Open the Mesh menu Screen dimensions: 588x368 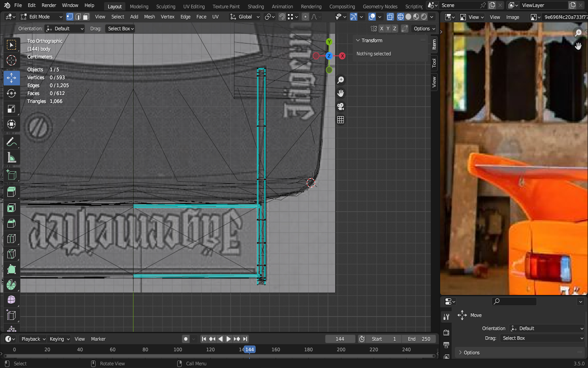point(149,17)
